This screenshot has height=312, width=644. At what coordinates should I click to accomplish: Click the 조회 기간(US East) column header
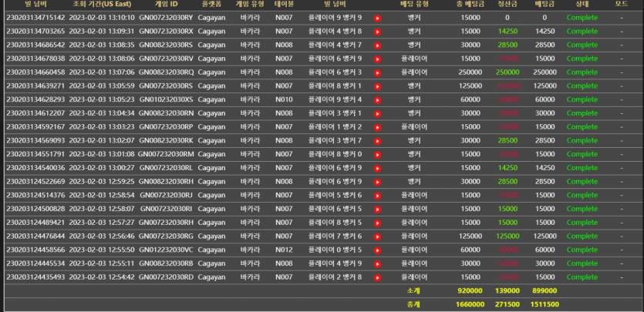tap(102, 4)
